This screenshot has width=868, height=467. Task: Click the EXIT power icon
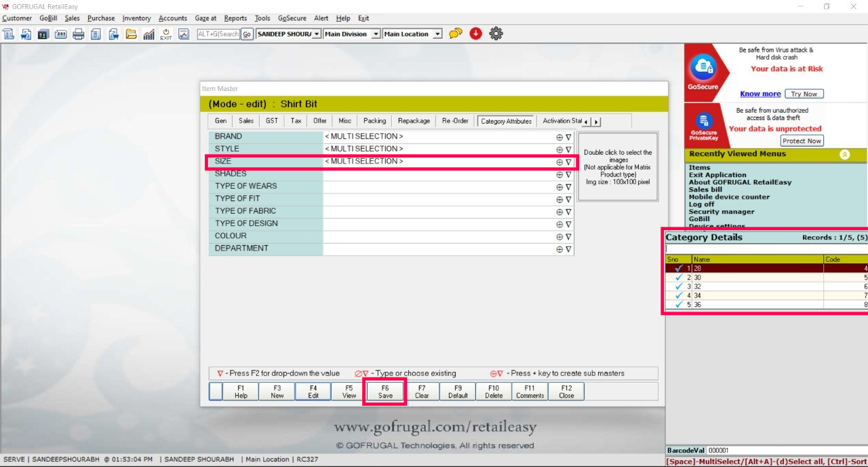(166, 34)
